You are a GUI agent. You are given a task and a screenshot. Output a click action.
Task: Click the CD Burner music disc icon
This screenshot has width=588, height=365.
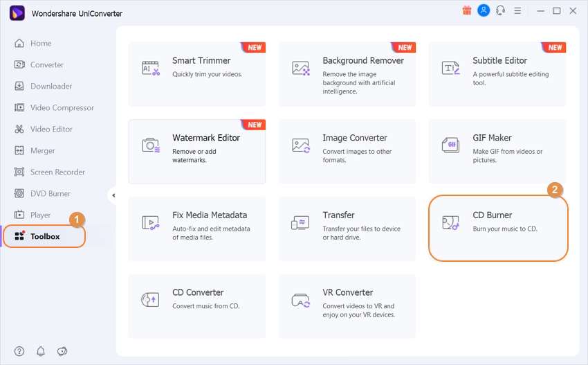tap(451, 223)
